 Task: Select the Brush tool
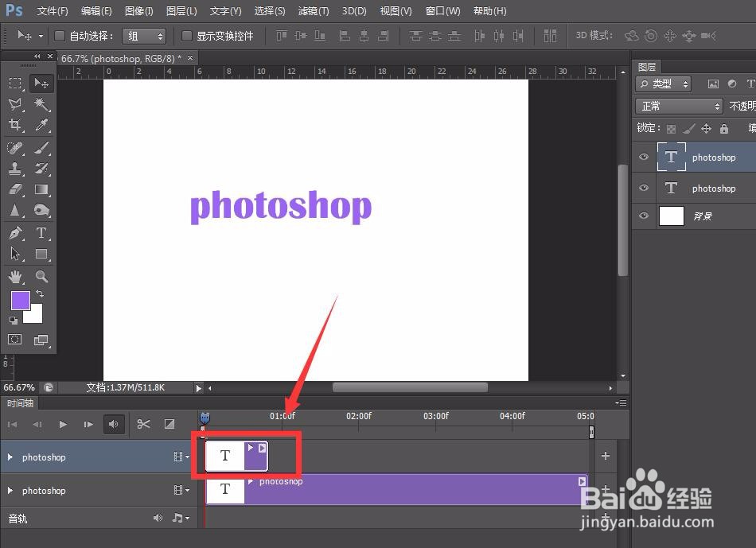[41, 147]
